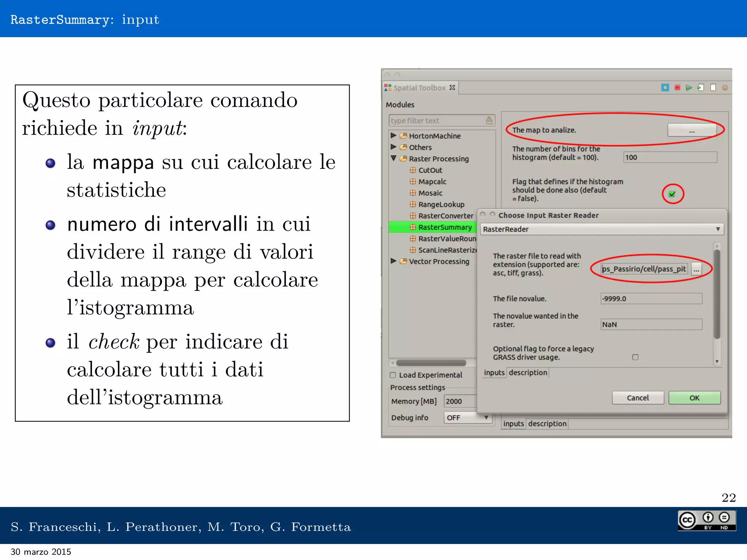
Task: Click the RasterValueRounder module icon
Action: (x=413, y=238)
